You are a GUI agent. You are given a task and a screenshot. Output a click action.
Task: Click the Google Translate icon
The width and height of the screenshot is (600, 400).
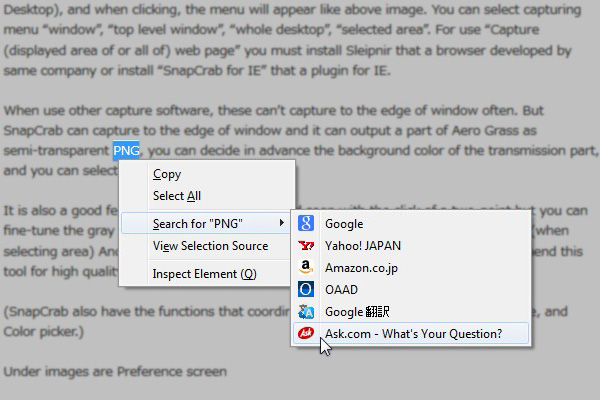(306, 312)
